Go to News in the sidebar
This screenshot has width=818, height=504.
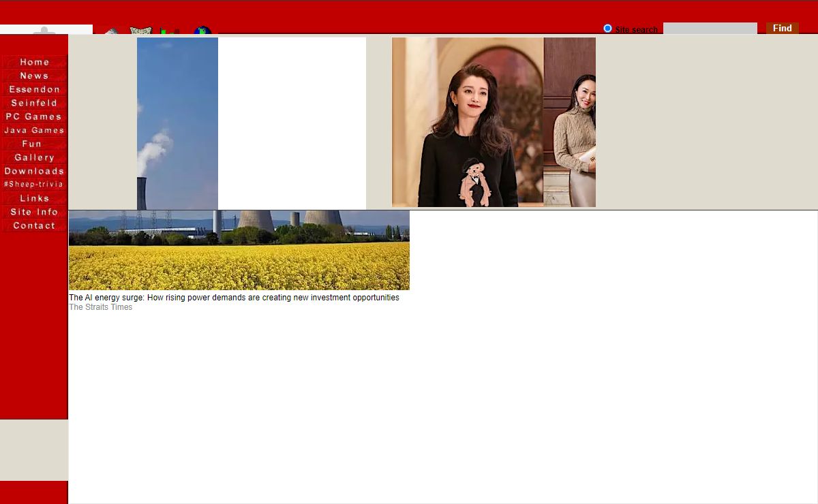point(34,76)
